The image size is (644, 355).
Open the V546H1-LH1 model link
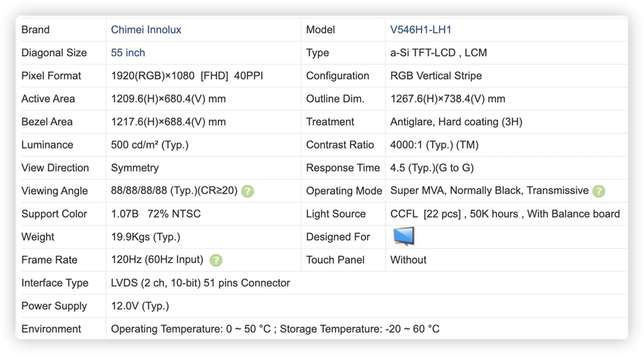(420, 30)
